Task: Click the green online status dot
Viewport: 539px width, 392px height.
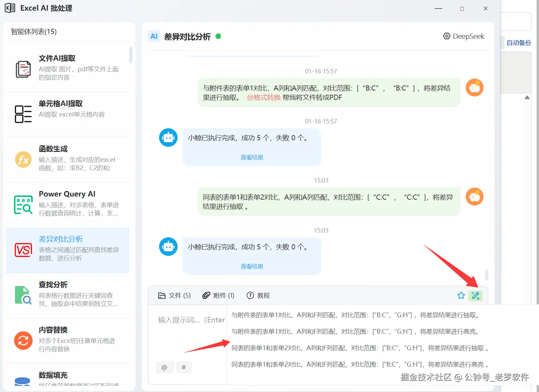Action: coord(218,36)
